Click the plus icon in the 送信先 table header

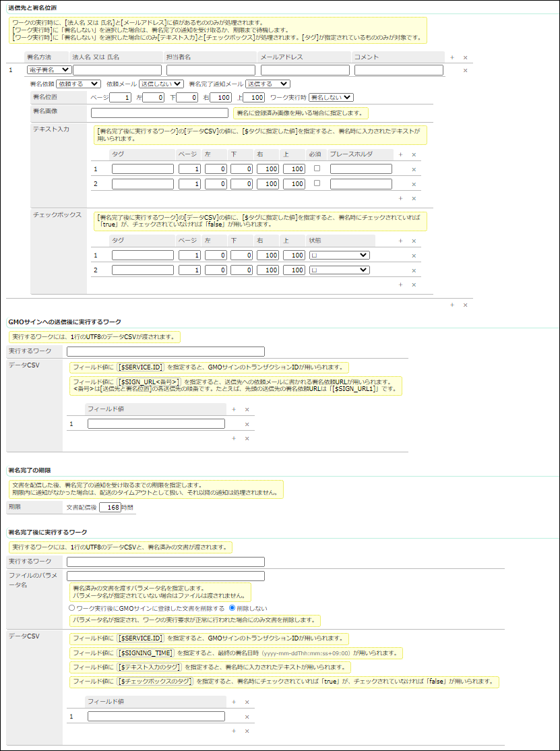(x=452, y=58)
